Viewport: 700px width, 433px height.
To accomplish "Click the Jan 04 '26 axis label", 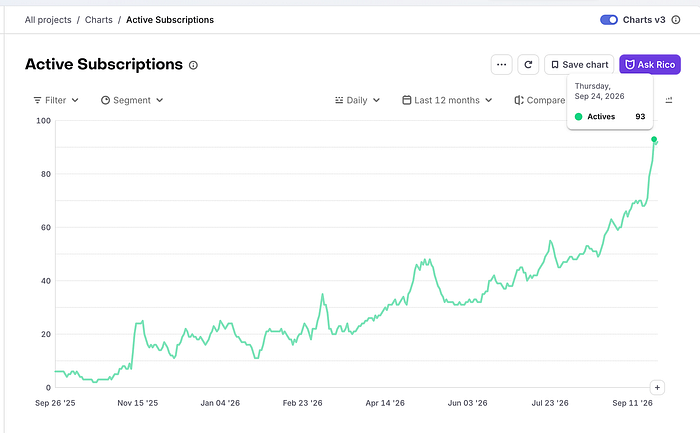I will coord(220,403).
